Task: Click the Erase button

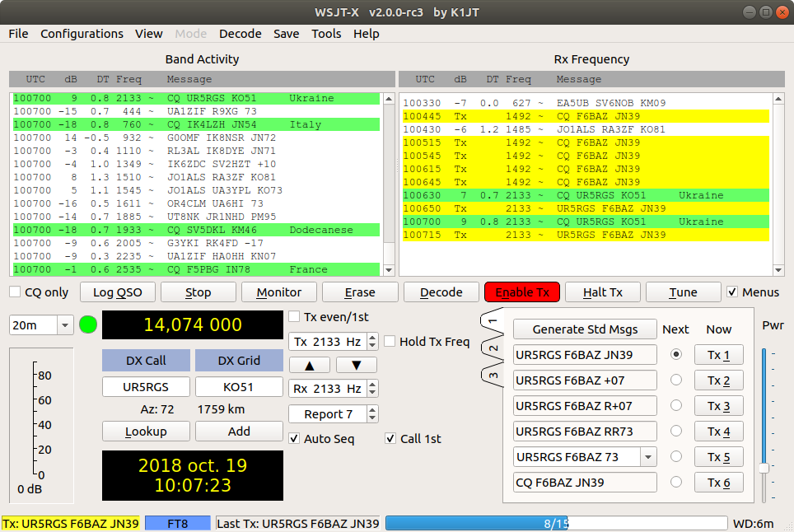Action: [x=360, y=292]
